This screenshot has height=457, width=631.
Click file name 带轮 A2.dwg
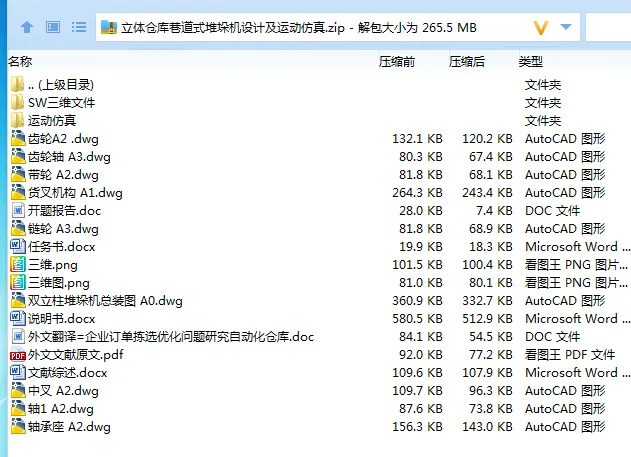tap(63, 175)
